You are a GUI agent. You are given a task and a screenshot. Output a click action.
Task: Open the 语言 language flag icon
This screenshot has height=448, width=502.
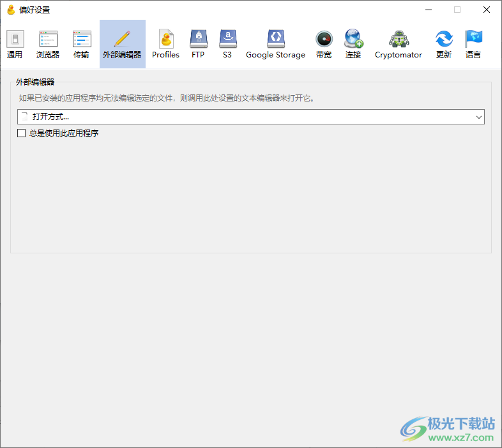coord(473,39)
